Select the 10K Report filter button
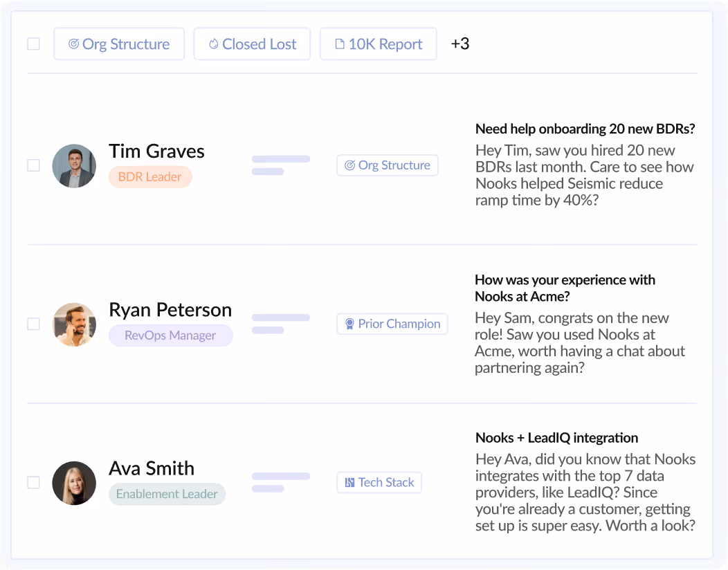The height and width of the screenshot is (570, 728). [379, 44]
